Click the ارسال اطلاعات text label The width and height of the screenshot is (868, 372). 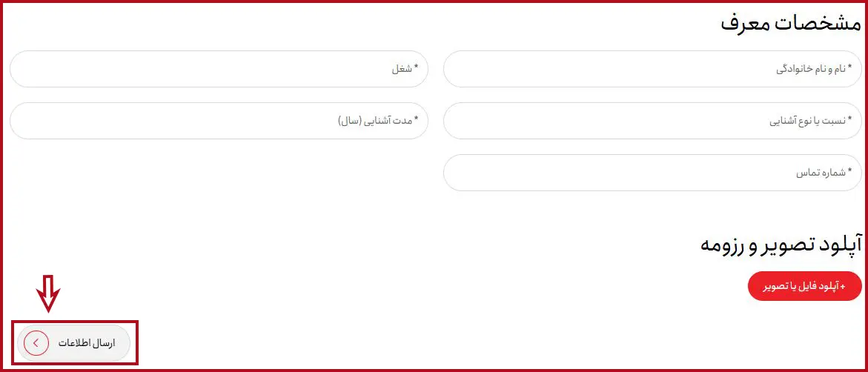(x=87, y=343)
